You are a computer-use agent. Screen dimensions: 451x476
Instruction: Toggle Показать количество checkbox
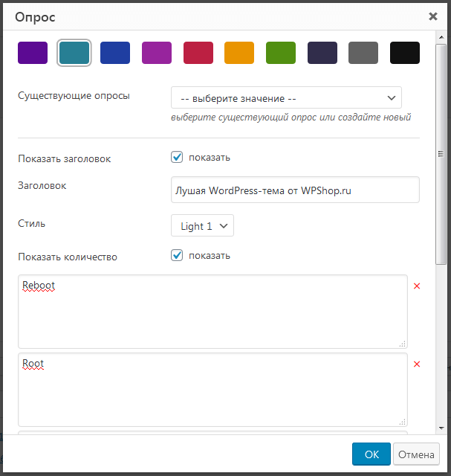[x=177, y=255]
